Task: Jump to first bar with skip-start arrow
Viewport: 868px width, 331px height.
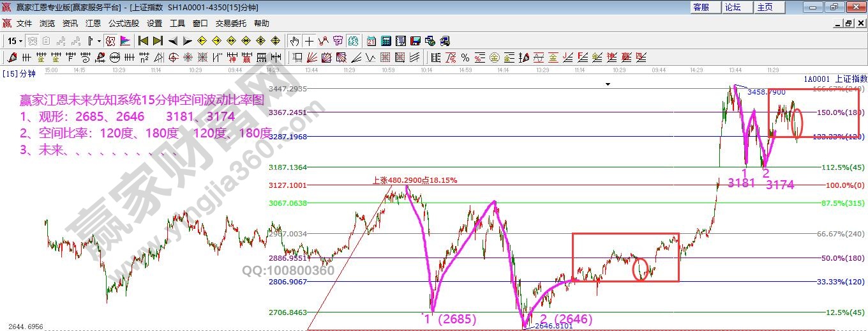Action: click(x=143, y=41)
